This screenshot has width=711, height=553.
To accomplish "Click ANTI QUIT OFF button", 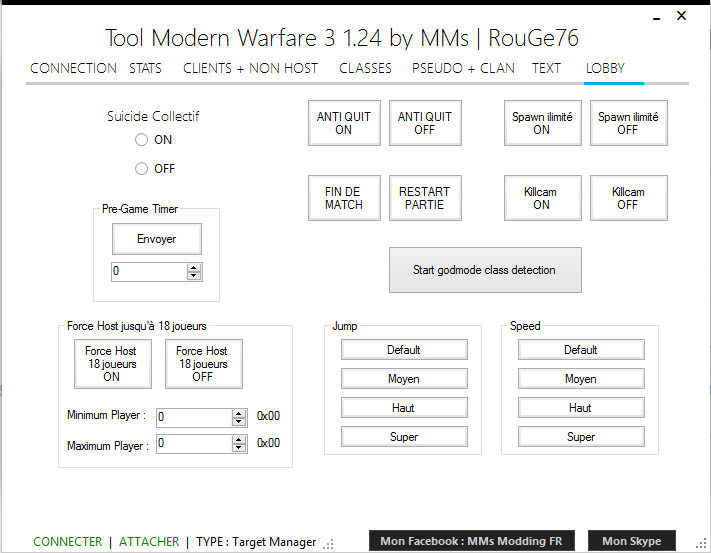I will (425, 123).
